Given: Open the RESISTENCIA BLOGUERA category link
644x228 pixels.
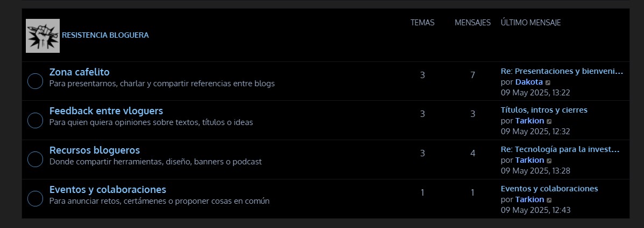Looking at the screenshot, I should pos(105,35).
